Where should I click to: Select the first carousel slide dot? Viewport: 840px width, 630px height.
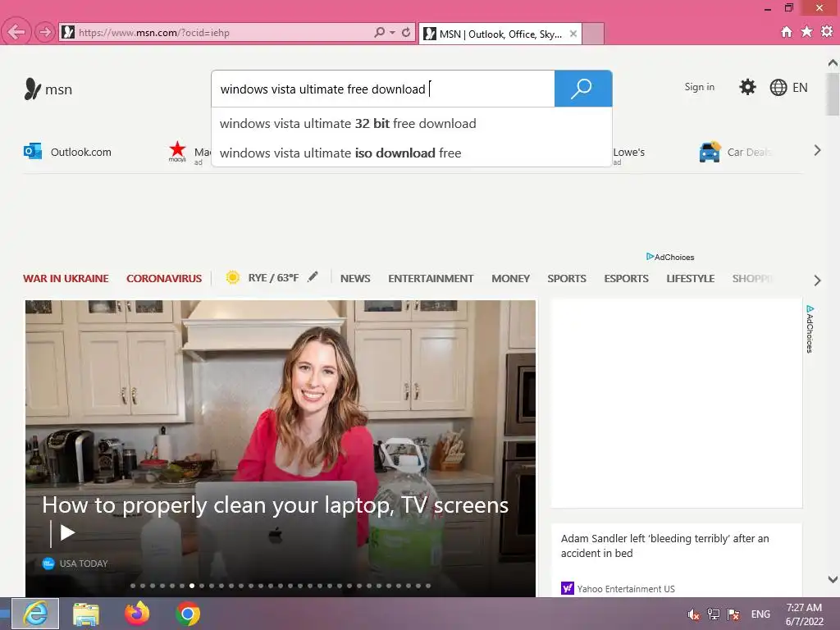click(x=133, y=586)
